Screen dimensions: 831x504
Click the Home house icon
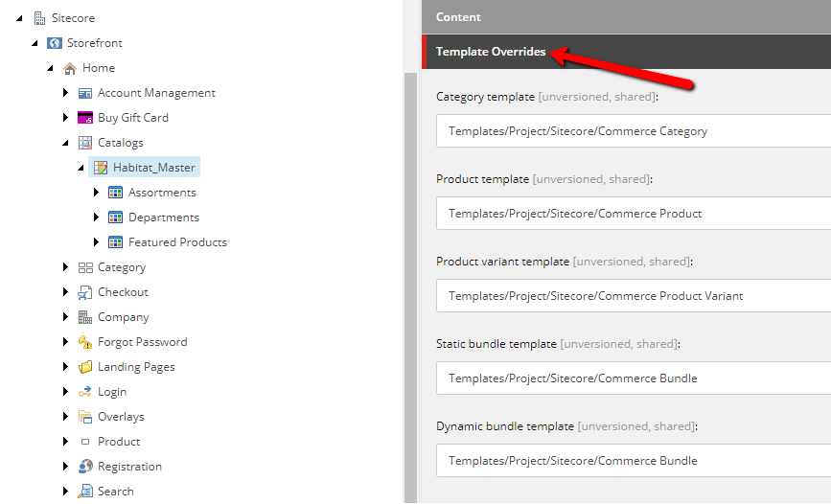click(69, 68)
